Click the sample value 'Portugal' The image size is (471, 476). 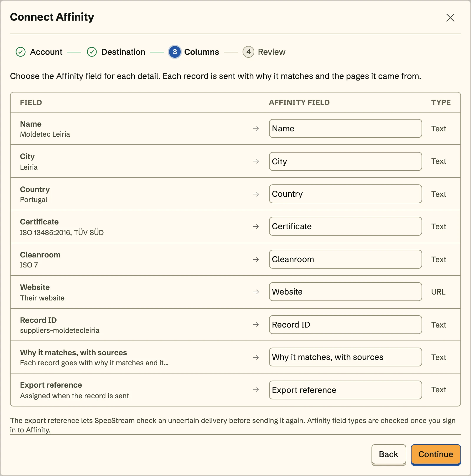point(34,200)
